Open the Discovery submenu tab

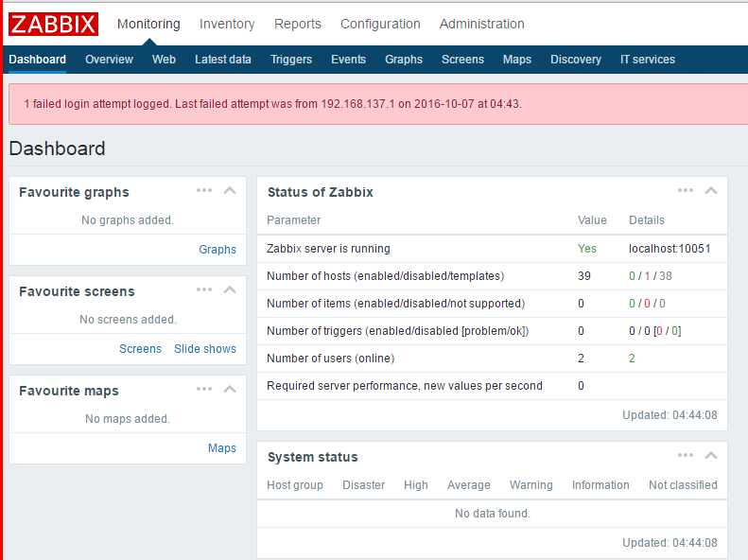click(576, 60)
